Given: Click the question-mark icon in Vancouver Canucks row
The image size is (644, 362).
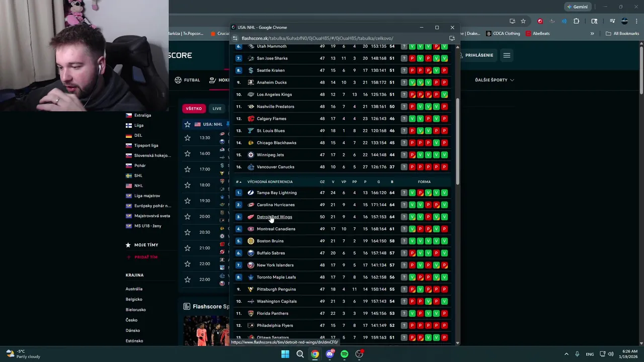Looking at the screenshot, I should coord(404,167).
